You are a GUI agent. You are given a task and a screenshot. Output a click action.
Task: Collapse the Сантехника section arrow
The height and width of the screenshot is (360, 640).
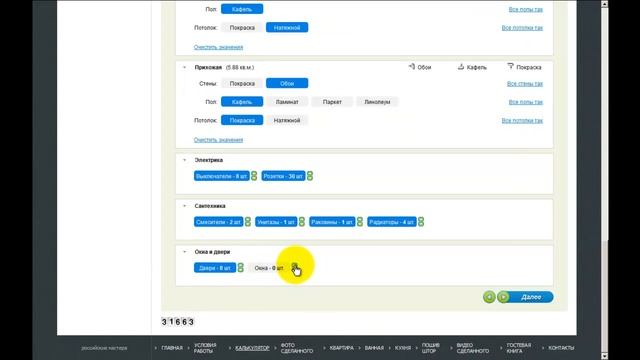184,206
